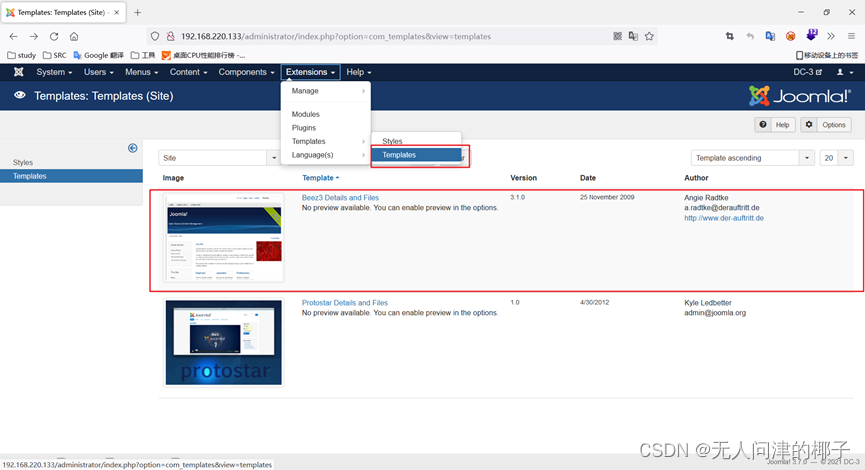Select Manage in Extensions menu
Viewport: 865px width, 470px height.
pyautogui.click(x=325, y=90)
